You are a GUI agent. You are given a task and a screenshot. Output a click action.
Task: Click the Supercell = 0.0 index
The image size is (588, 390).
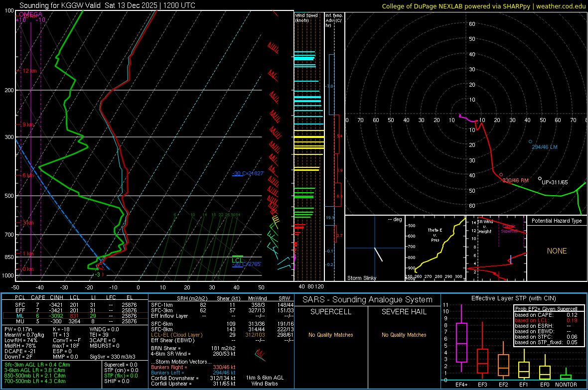[121, 365]
